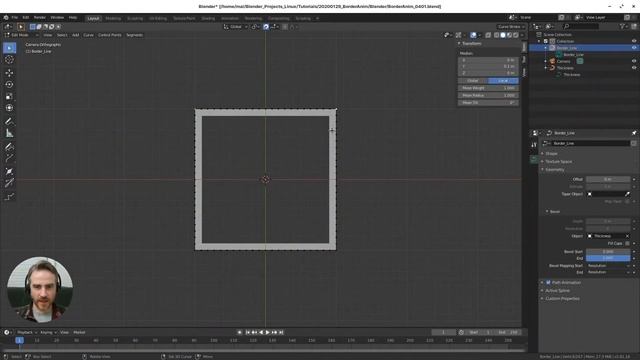Open the Tool properties tab icon
The width and height of the screenshot is (640, 360).
[x=534, y=145]
